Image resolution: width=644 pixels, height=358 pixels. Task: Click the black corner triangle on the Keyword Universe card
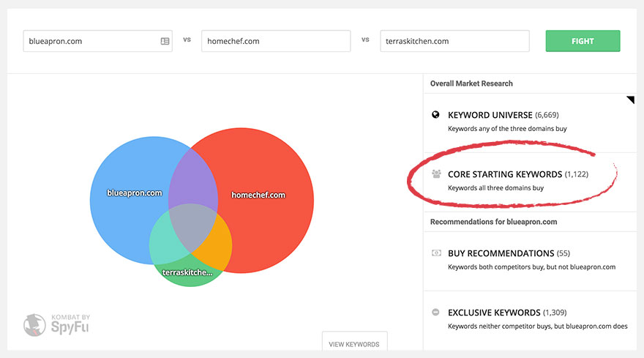coord(632,99)
